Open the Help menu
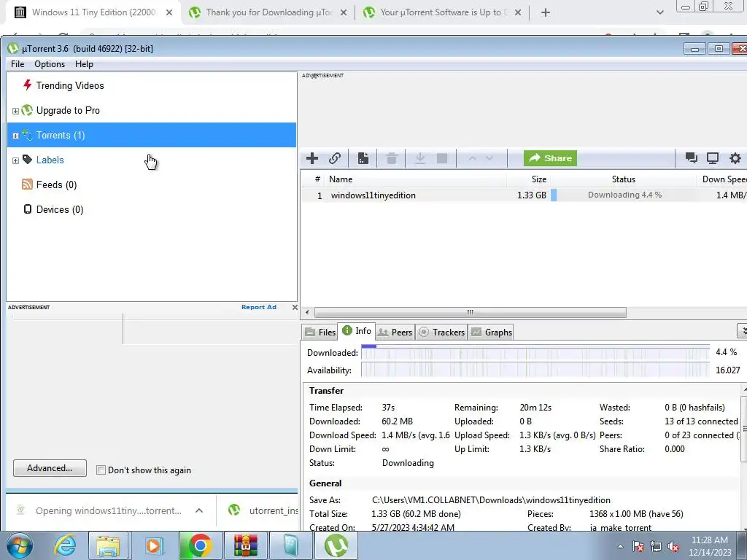Image resolution: width=747 pixels, height=560 pixels. tap(84, 64)
